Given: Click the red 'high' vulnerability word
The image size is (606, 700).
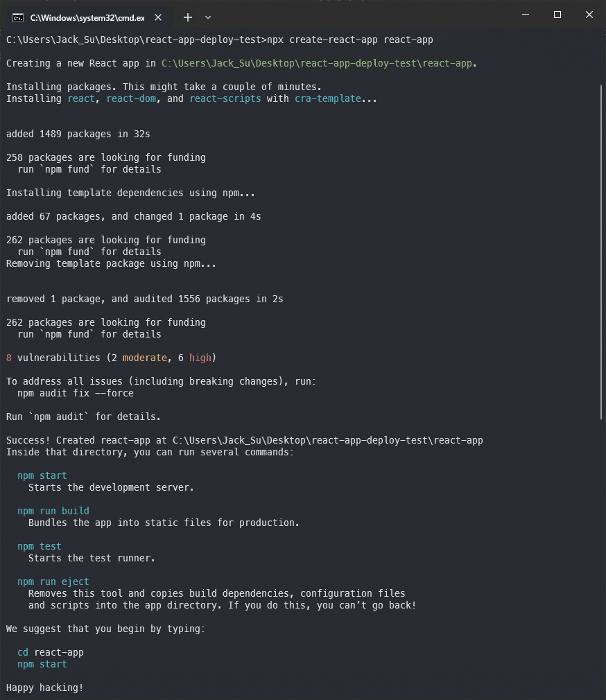Looking at the screenshot, I should pos(200,358).
